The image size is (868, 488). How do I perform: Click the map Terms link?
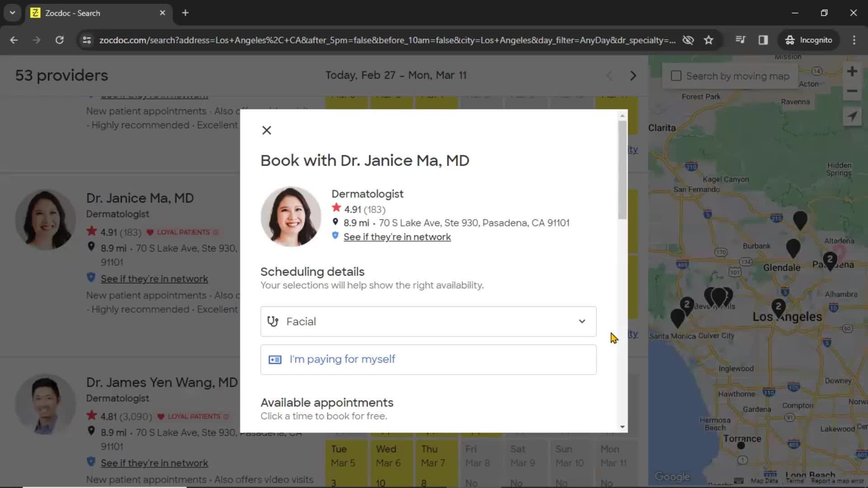tap(794, 481)
